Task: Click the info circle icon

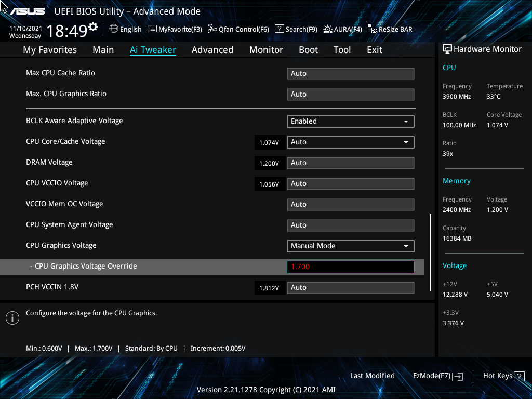Action: point(12,318)
